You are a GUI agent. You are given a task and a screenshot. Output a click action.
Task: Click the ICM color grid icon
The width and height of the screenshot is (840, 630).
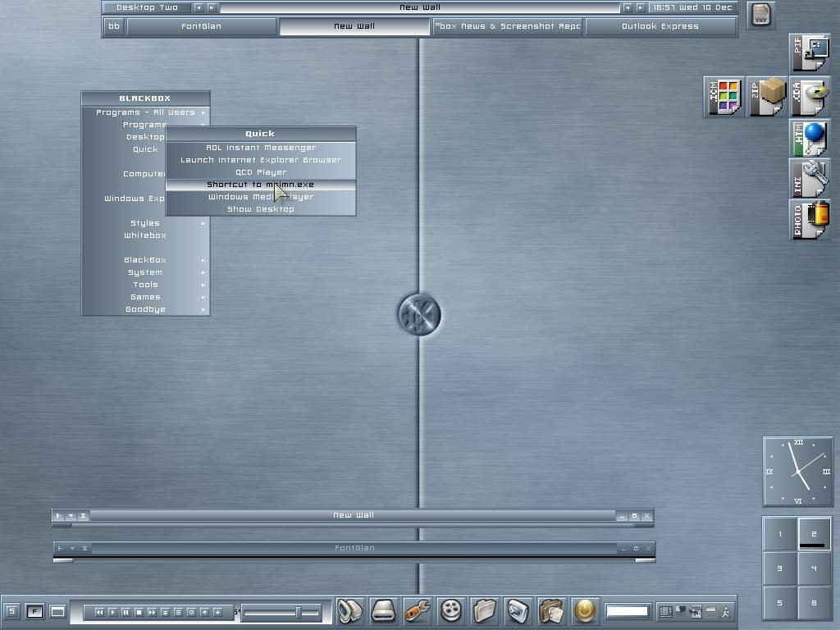724,97
